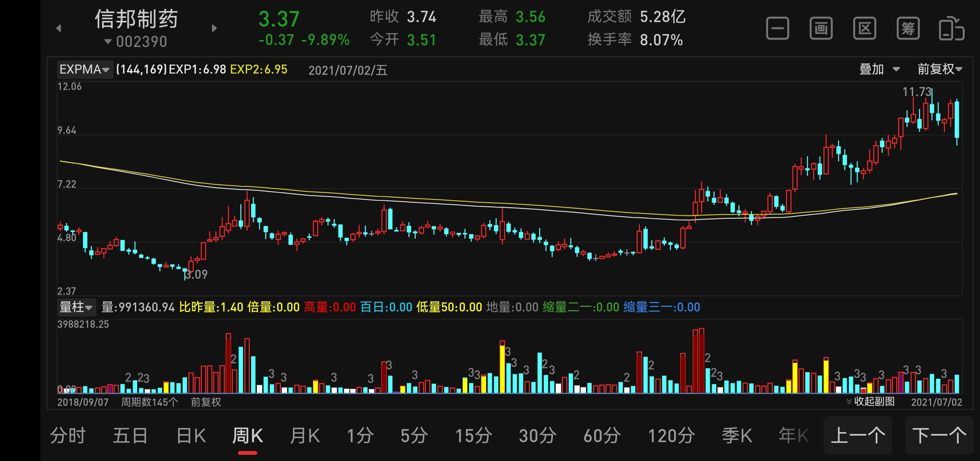Select the 分时 intraday tab
This screenshot has width=980, height=461.
point(68,436)
